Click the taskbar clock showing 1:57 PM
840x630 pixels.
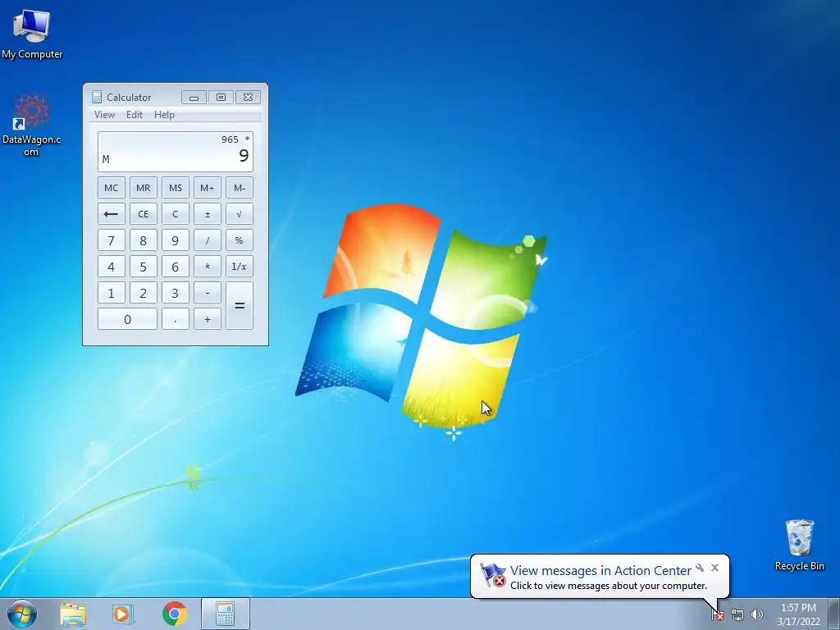point(798,608)
